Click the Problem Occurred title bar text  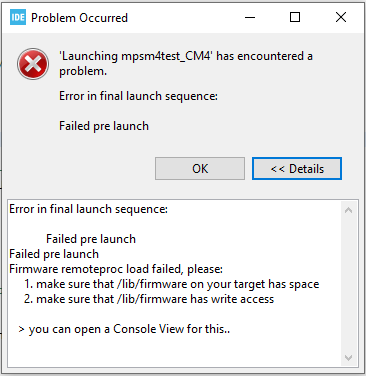[79, 18]
